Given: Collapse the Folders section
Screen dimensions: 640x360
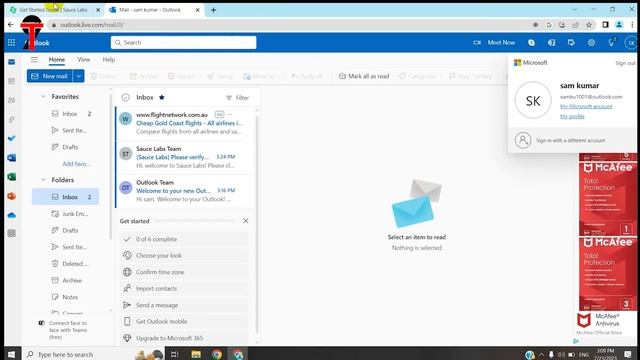Looking at the screenshot, I should 43,180.
